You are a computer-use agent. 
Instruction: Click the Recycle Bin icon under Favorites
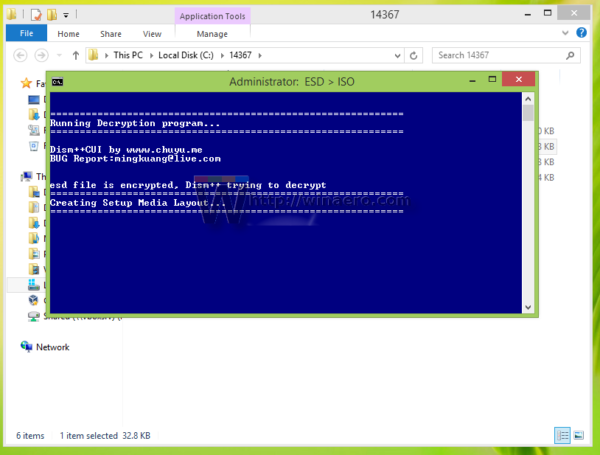click(34, 146)
